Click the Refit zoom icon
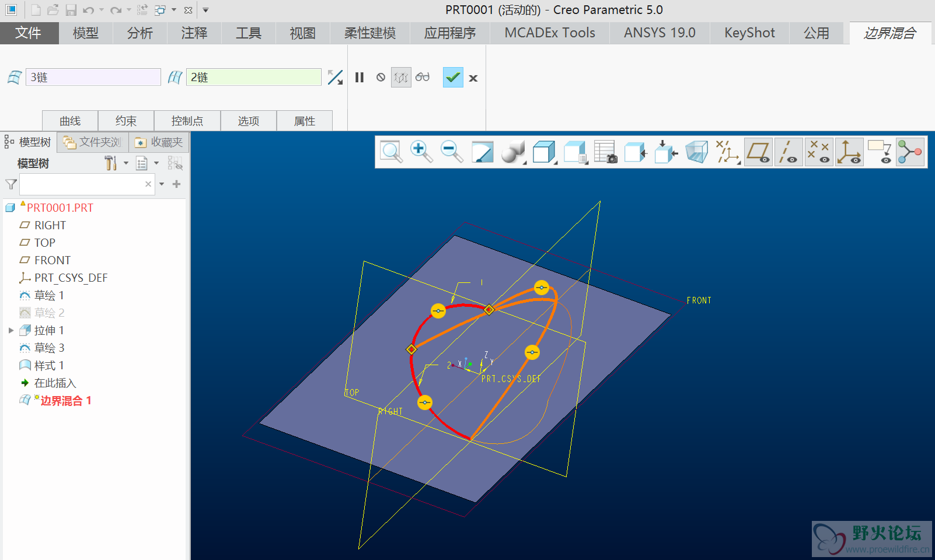The width and height of the screenshot is (935, 560). 391,152
